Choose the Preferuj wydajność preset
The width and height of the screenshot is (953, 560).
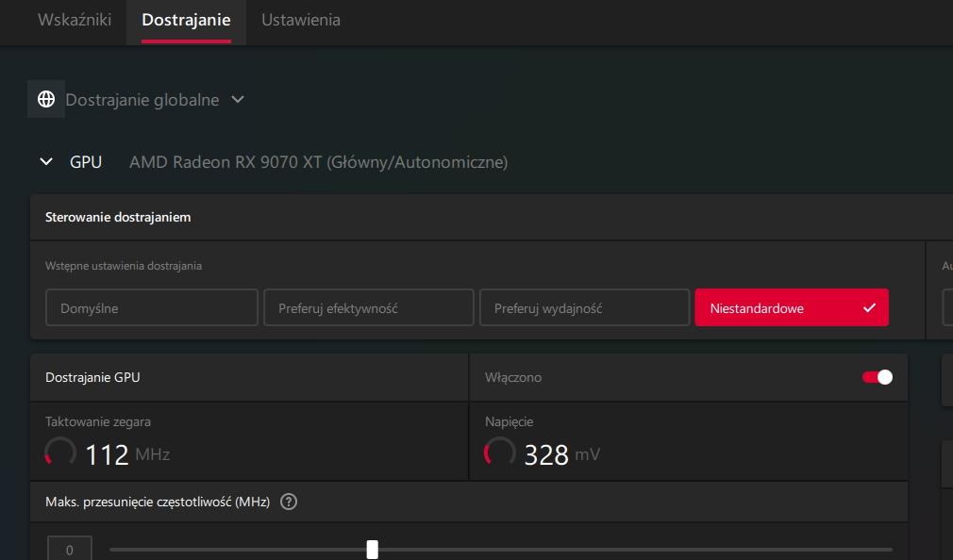point(584,308)
